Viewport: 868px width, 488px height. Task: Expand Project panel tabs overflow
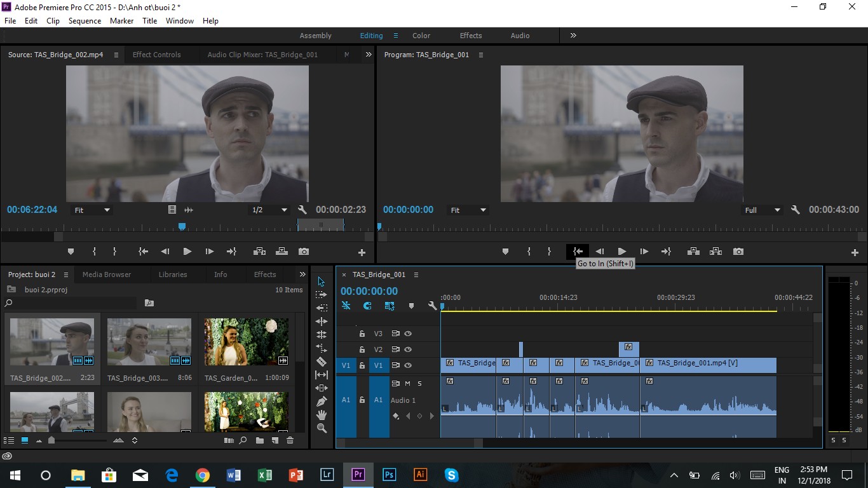302,274
